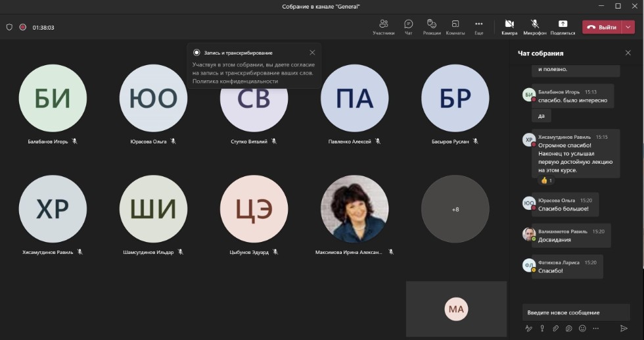Viewport: 644px width, 340px height.
Task: Click the Выйти leave button
Action: point(602,27)
